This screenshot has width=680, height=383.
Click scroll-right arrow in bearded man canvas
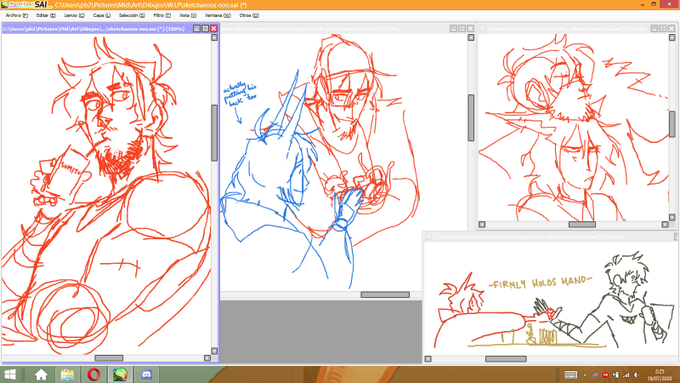(x=207, y=358)
